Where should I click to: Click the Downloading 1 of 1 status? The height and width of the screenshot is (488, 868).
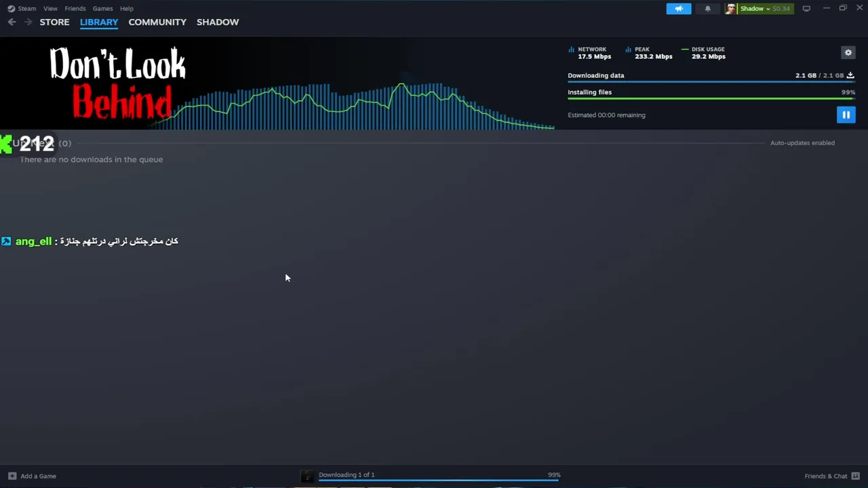(347, 474)
